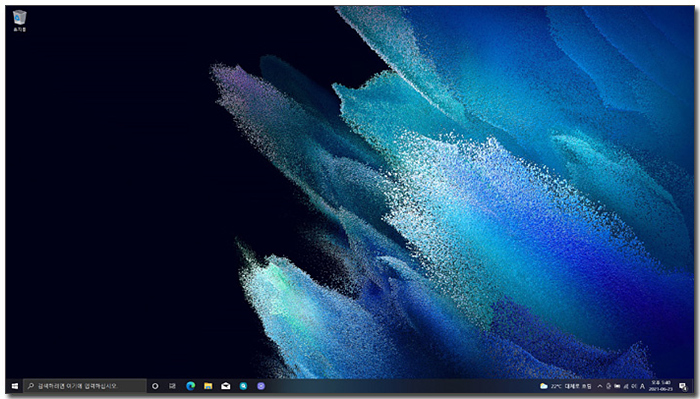Screen dimensions: 700x399
Task: Open the volume control in the tray
Action: tap(634, 386)
